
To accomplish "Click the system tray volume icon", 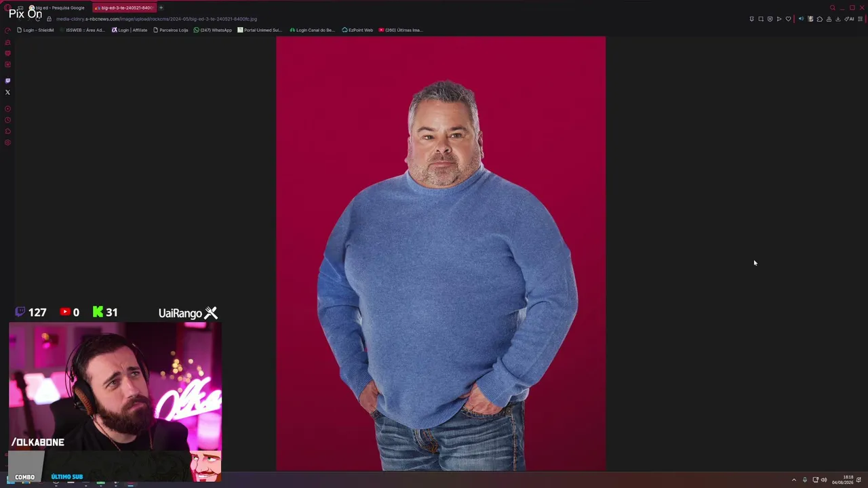I will (824, 480).
